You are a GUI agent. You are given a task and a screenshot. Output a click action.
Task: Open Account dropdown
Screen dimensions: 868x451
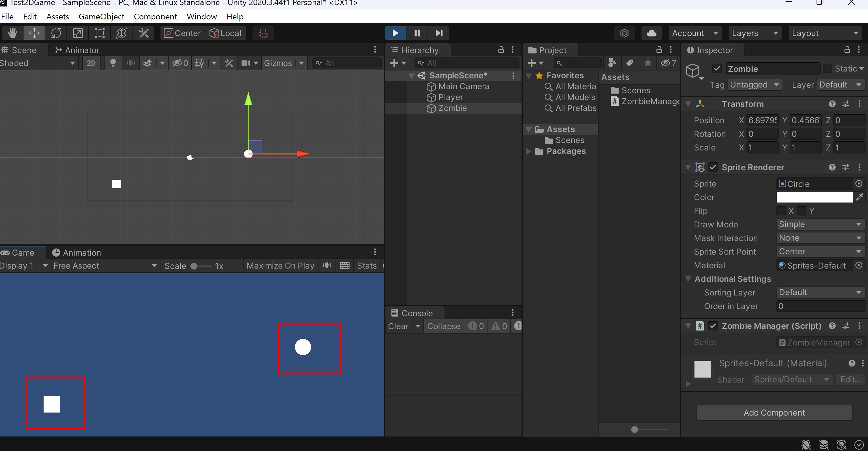tap(695, 33)
